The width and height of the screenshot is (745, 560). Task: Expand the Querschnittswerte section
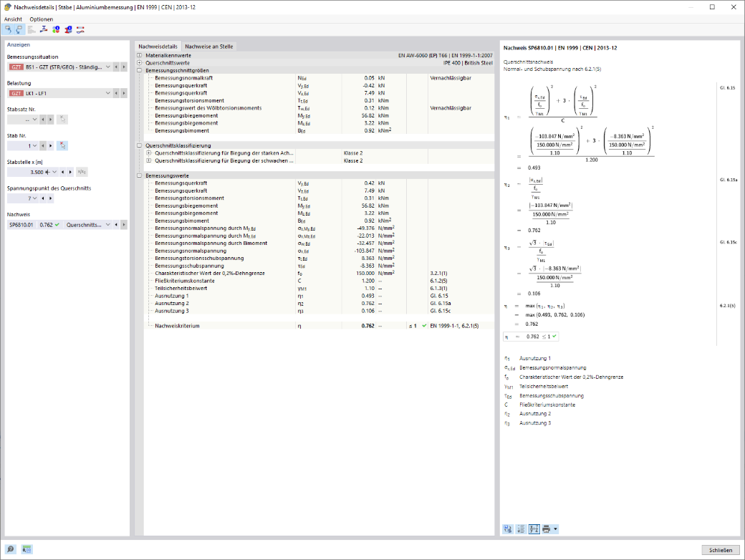[x=139, y=63]
